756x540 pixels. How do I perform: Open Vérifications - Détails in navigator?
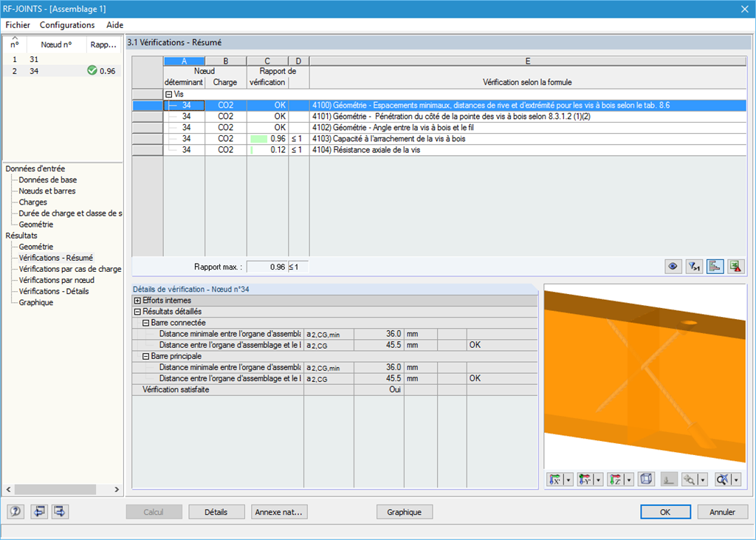pos(53,291)
